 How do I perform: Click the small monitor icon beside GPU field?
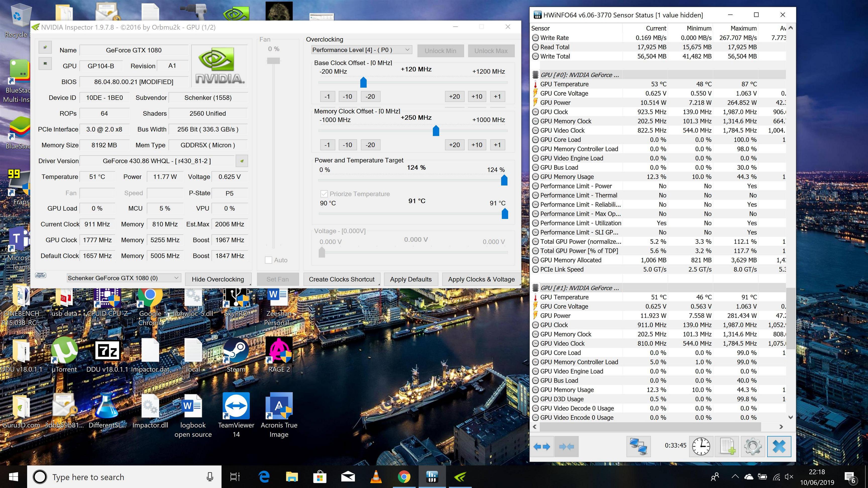(x=45, y=63)
